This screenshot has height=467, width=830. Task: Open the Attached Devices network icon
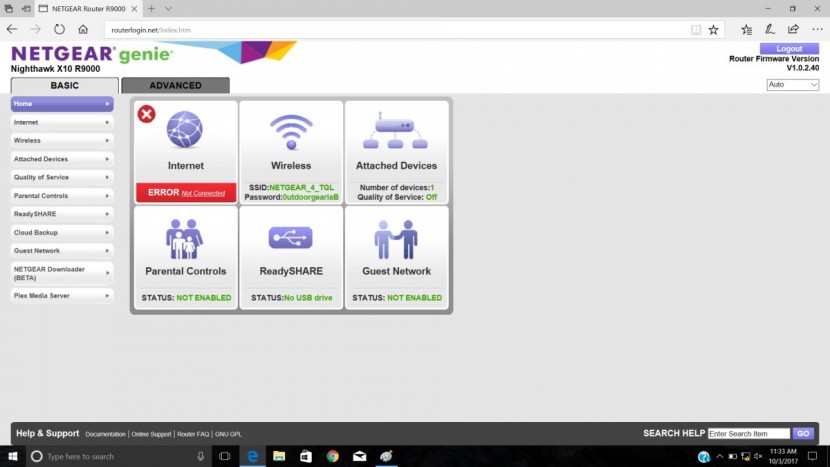(395, 130)
